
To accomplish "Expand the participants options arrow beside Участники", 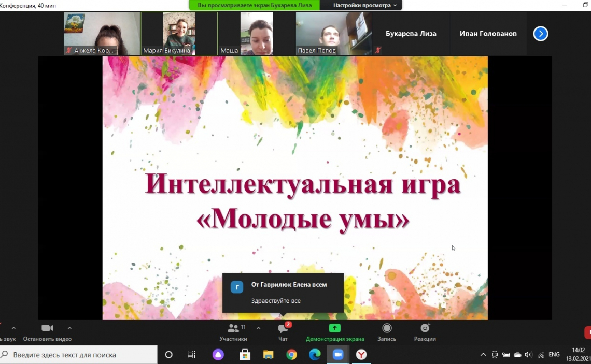I will click(x=258, y=328).
